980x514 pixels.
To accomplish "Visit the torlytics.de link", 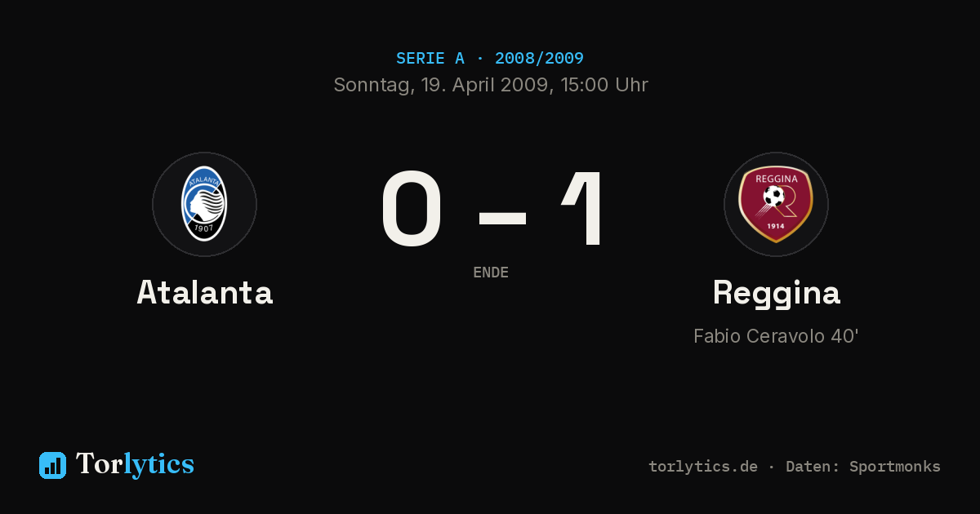I will [703, 467].
